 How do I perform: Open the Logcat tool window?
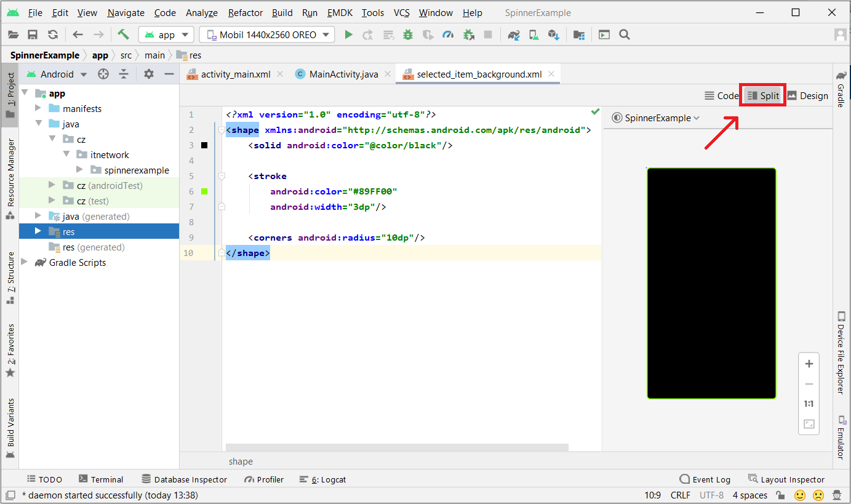(x=322, y=479)
